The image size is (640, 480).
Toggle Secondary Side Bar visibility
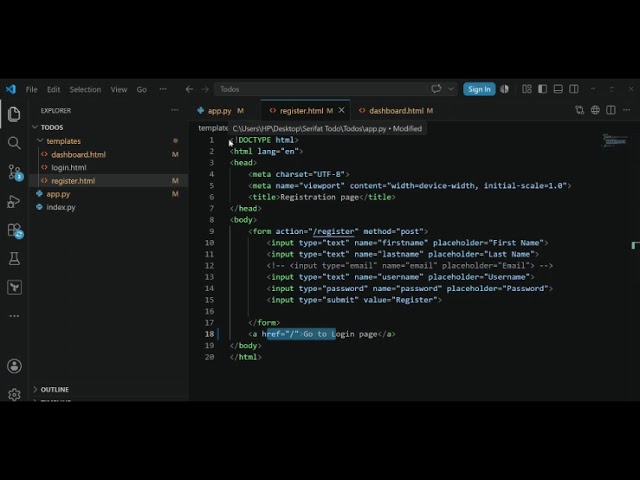[x=574, y=89]
